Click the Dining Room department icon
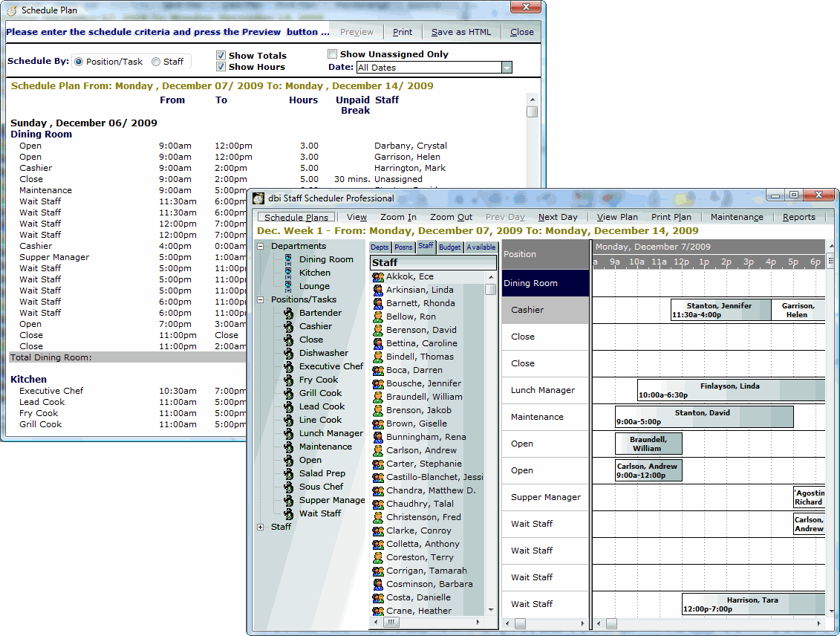Image resolution: width=840 pixels, height=636 pixels. point(288,259)
